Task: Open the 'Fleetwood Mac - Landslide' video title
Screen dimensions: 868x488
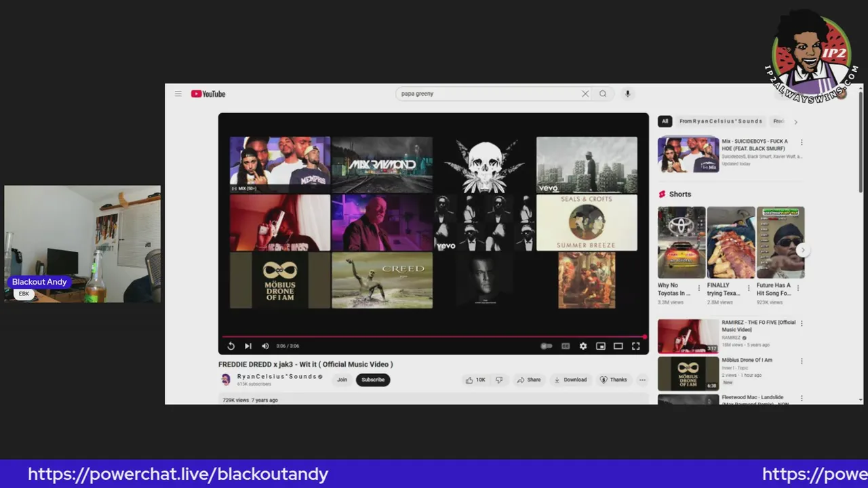Action: tap(754, 399)
